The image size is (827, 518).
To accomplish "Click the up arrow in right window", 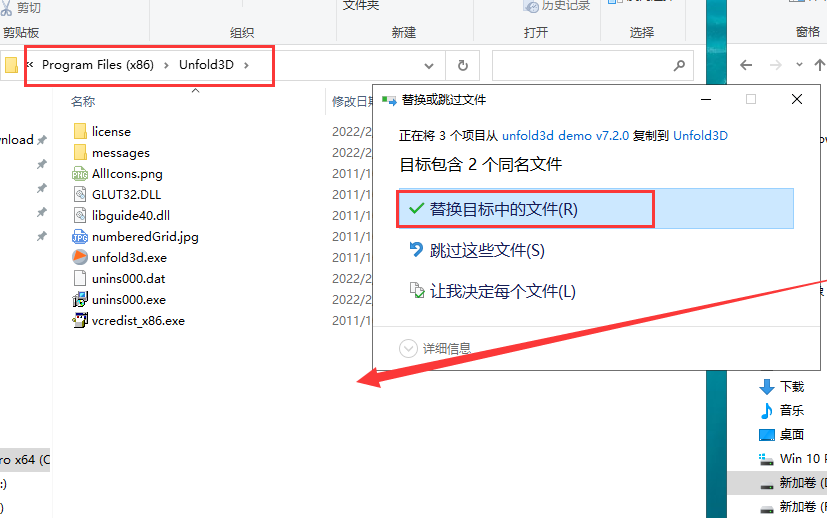I will click(x=819, y=65).
